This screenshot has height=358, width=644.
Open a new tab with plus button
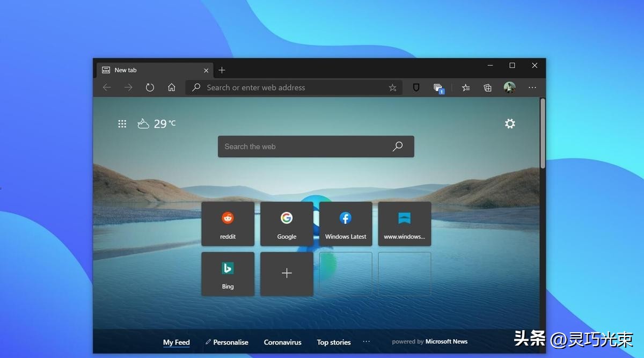(x=222, y=70)
